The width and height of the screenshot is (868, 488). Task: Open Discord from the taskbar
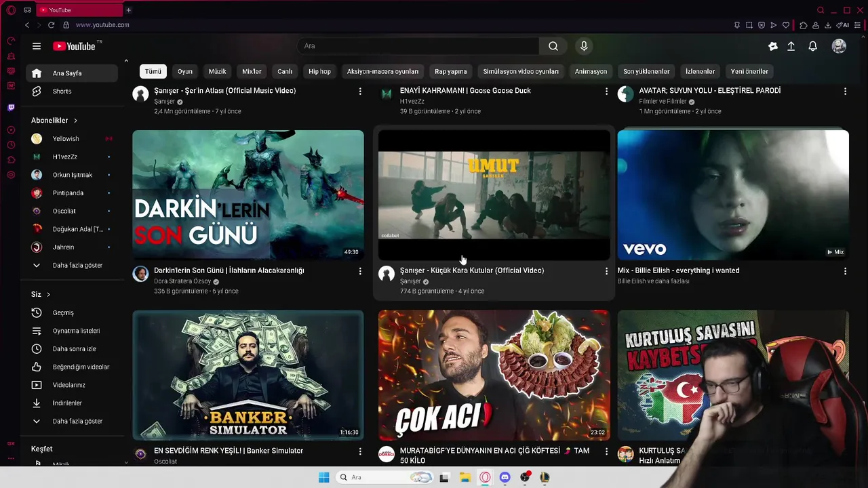(505, 477)
